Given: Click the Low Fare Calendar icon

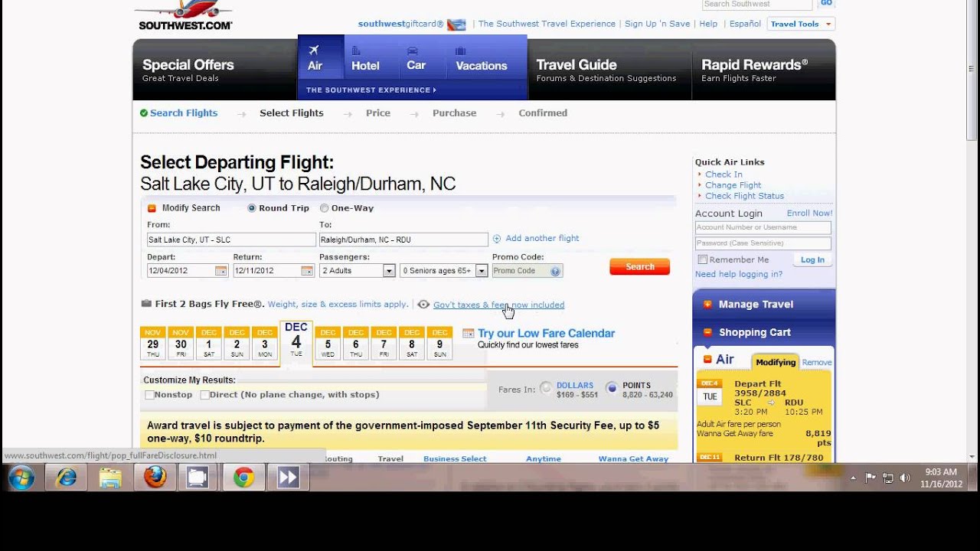Looking at the screenshot, I should (x=469, y=334).
